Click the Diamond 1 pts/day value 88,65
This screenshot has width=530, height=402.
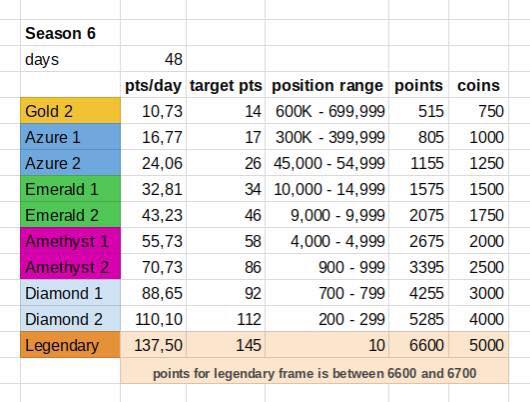point(153,293)
